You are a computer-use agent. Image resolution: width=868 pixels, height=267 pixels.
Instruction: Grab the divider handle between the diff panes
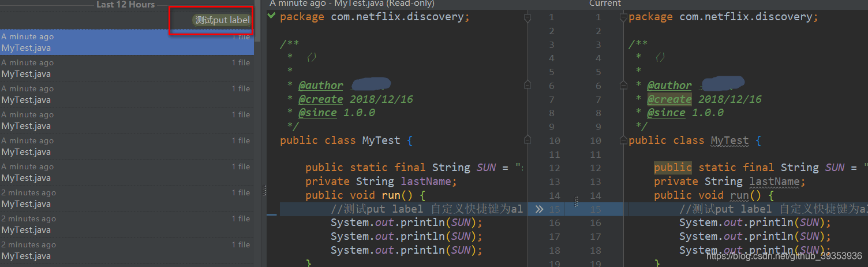pos(576,201)
